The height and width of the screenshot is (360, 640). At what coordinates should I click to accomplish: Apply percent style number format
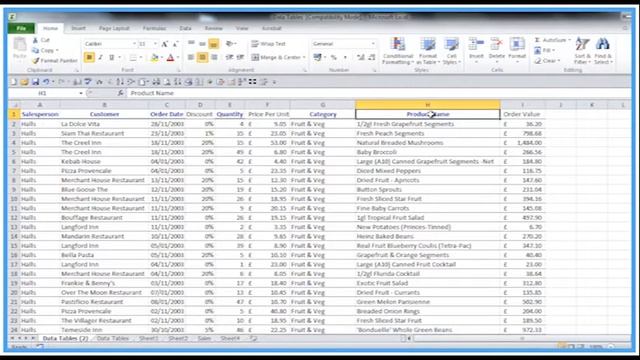point(334,58)
